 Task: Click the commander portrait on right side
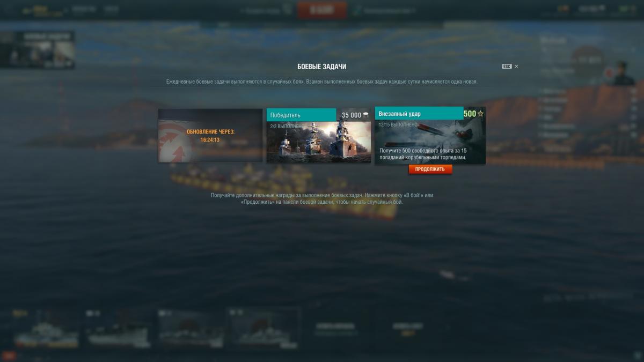coord(623,72)
